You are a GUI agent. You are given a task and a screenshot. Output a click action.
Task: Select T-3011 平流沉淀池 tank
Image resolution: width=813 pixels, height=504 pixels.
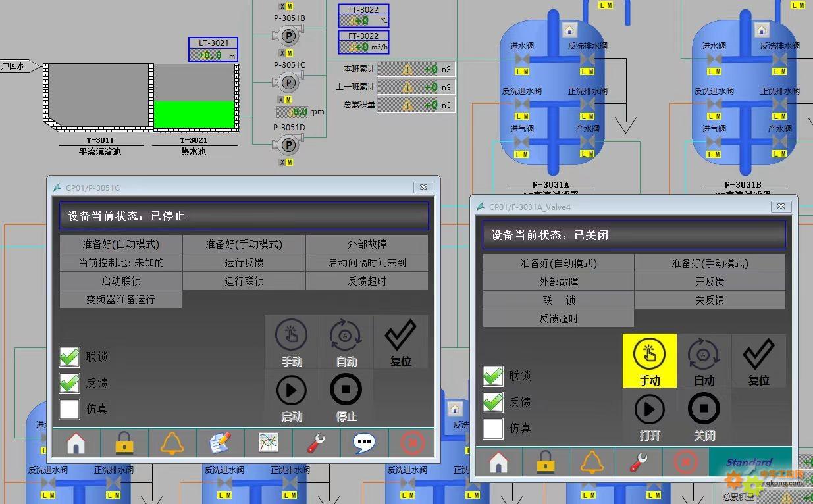[97, 96]
